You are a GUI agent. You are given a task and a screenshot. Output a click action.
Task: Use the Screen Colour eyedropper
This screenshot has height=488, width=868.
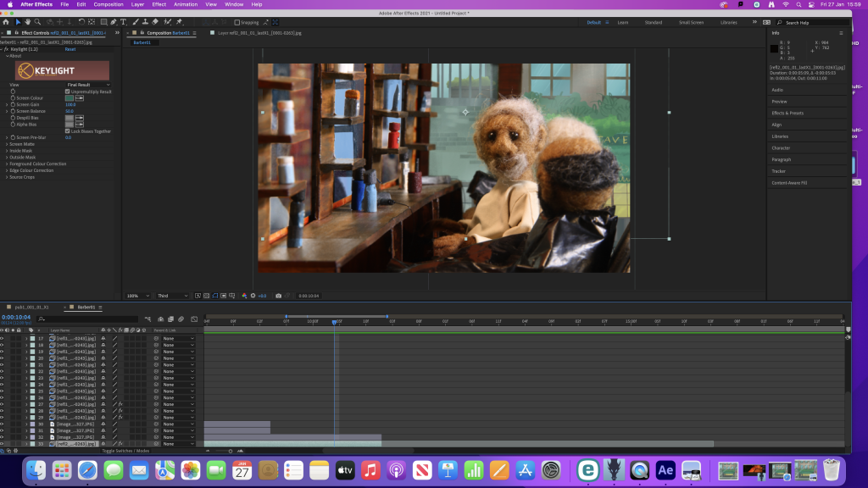click(80, 98)
